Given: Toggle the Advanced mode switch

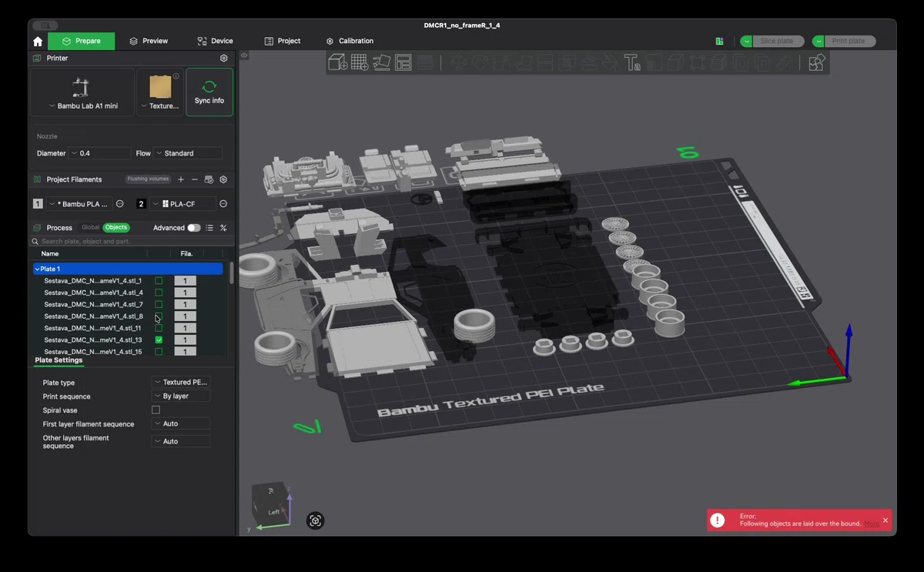Looking at the screenshot, I should (x=193, y=228).
